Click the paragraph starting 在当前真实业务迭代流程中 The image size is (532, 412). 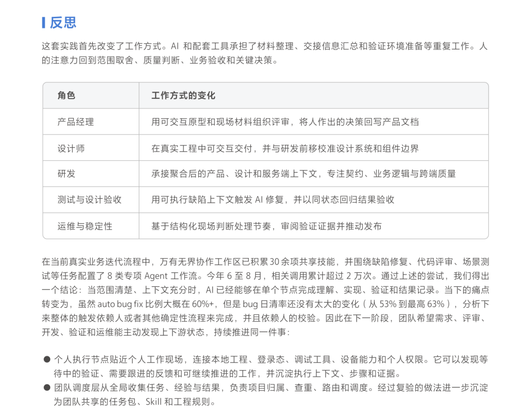tap(266, 297)
